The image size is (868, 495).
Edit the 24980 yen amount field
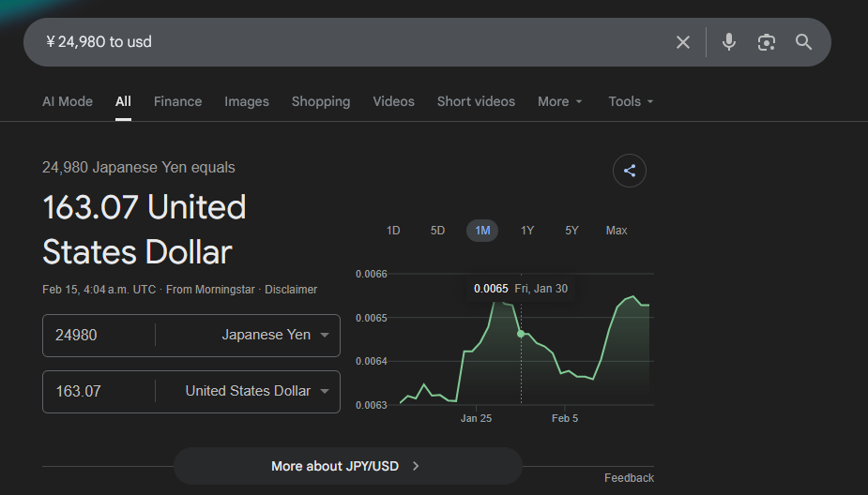[99, 336]
